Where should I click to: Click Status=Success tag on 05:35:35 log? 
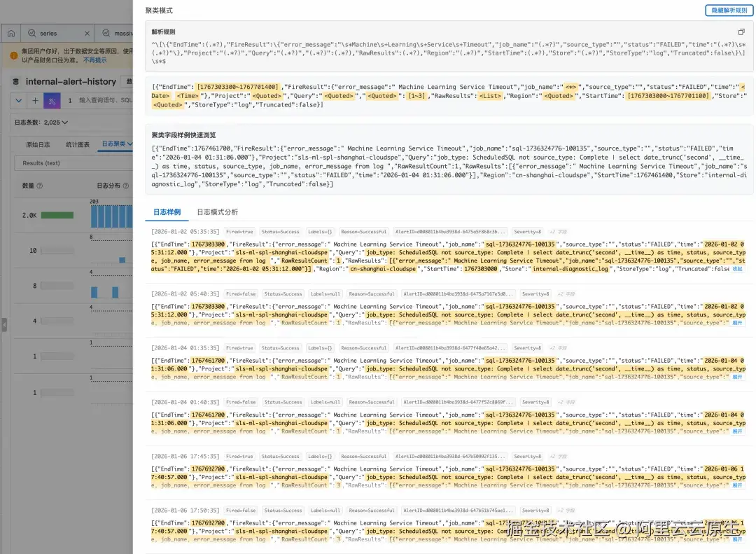click(x=280, y=232)
